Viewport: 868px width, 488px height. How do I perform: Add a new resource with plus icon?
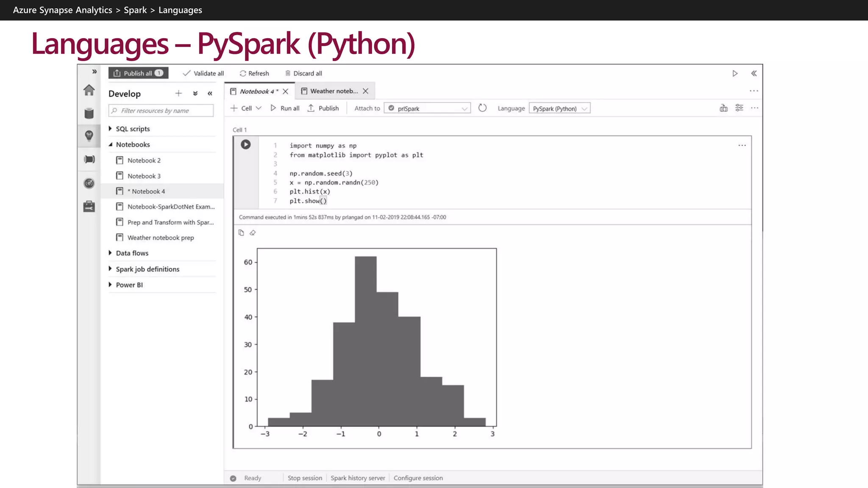pos(178,93)
